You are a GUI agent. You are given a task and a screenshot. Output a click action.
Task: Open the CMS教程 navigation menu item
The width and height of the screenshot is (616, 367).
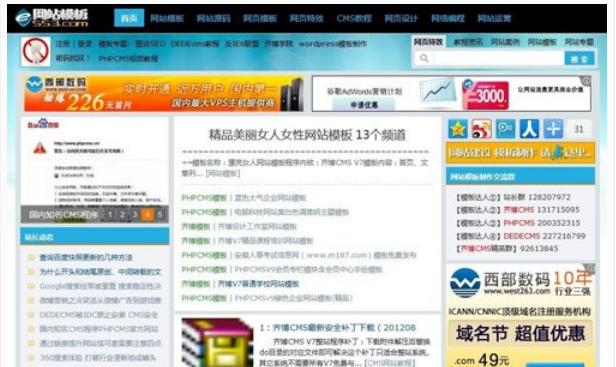354,18
